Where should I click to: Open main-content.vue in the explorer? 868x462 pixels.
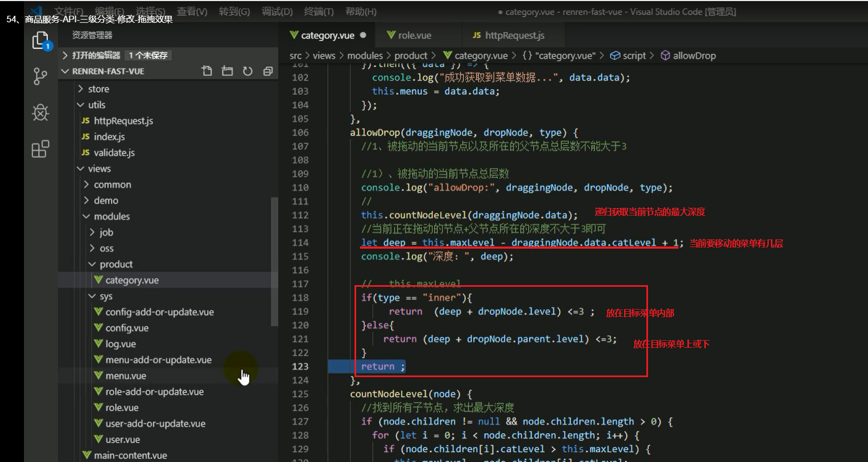(x=131, y=455)
